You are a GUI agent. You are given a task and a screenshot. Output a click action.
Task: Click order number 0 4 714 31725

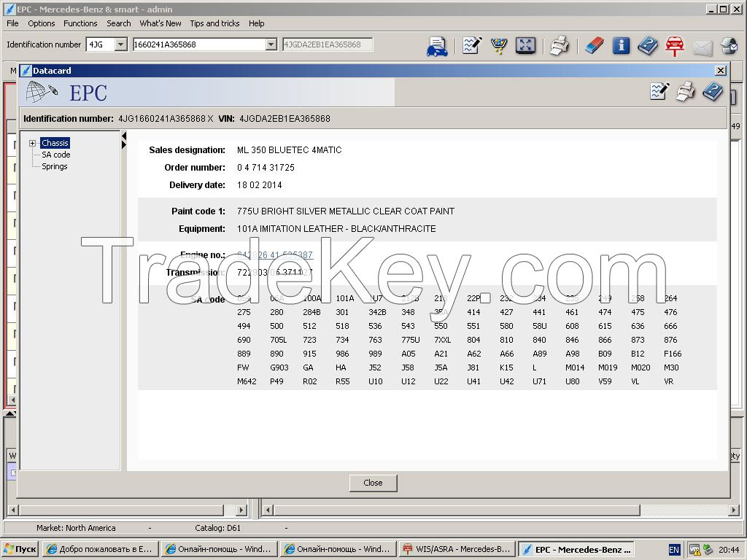266,168
